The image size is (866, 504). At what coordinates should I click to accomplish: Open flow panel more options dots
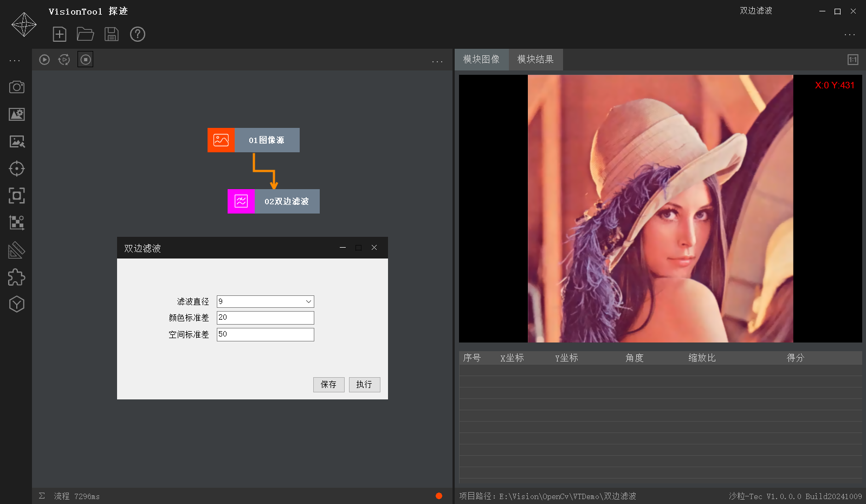tap(437, 61)
